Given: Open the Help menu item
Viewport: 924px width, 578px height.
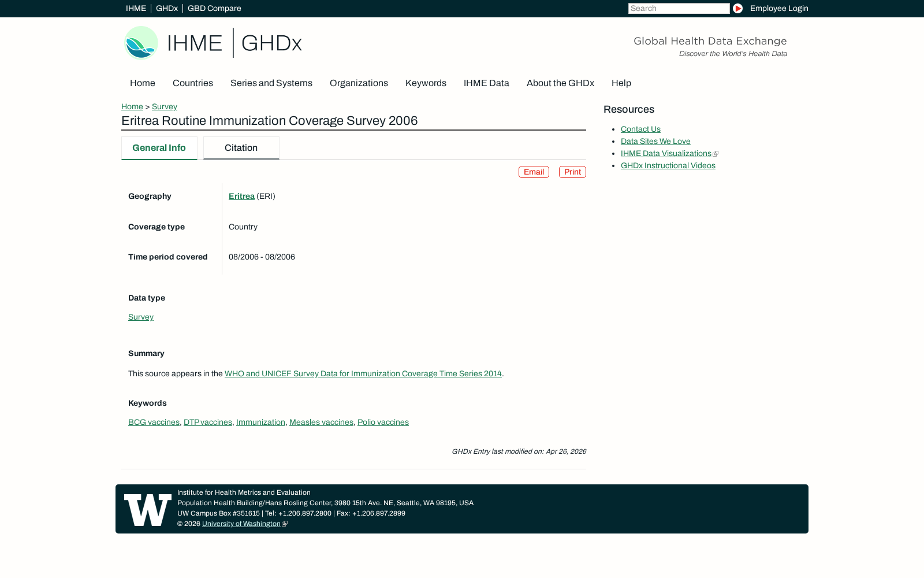Looking at the screenshot, I should point(621,83).
